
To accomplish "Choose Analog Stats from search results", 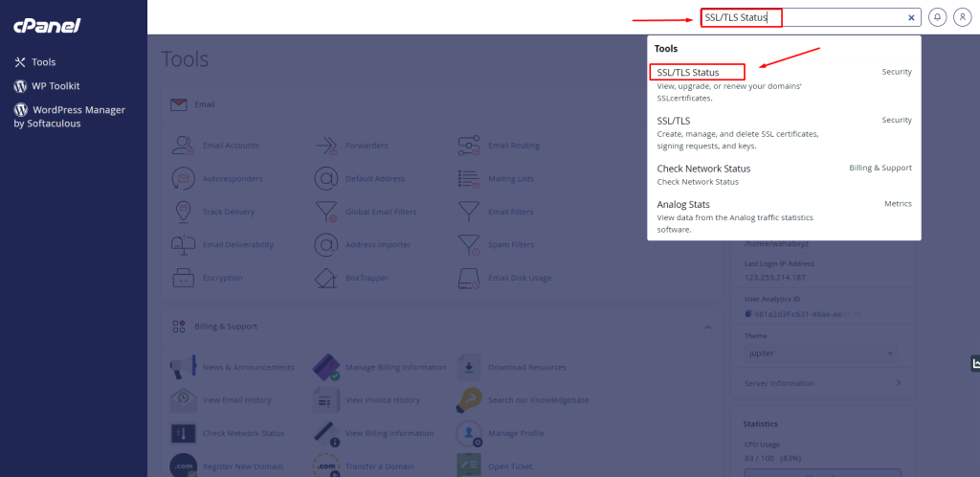I will point(683,204).
